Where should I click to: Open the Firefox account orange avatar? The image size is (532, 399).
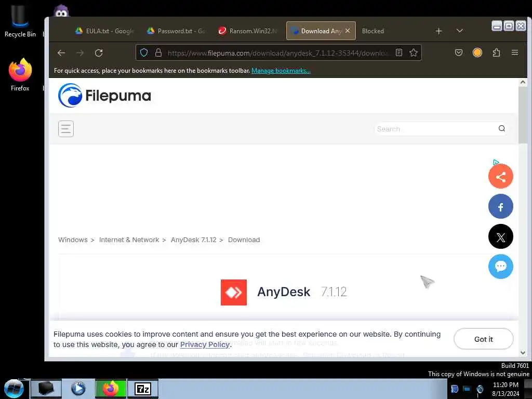477,52
